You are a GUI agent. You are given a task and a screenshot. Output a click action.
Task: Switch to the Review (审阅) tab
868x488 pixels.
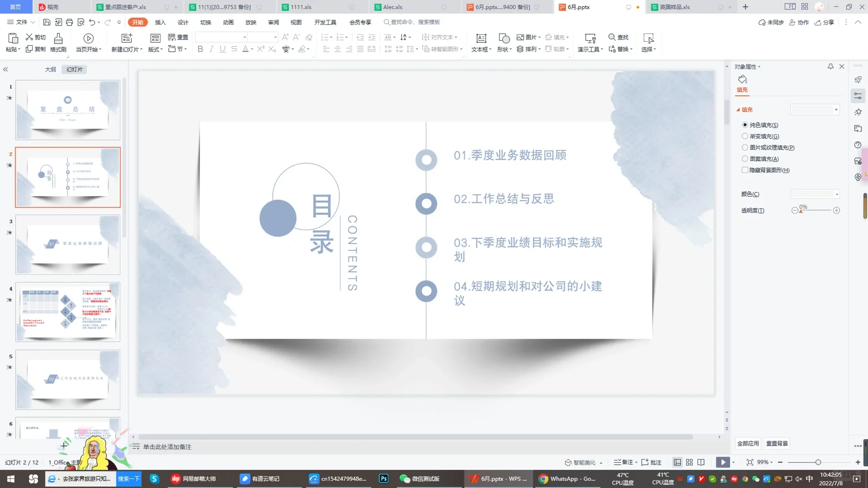coord(274,22)
